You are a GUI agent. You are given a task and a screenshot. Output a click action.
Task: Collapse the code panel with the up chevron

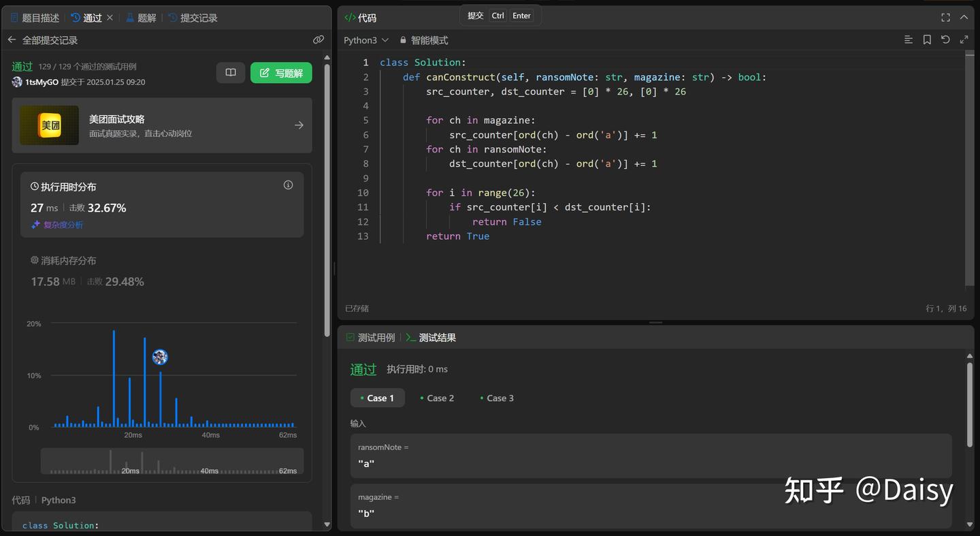tap(964, 18)
